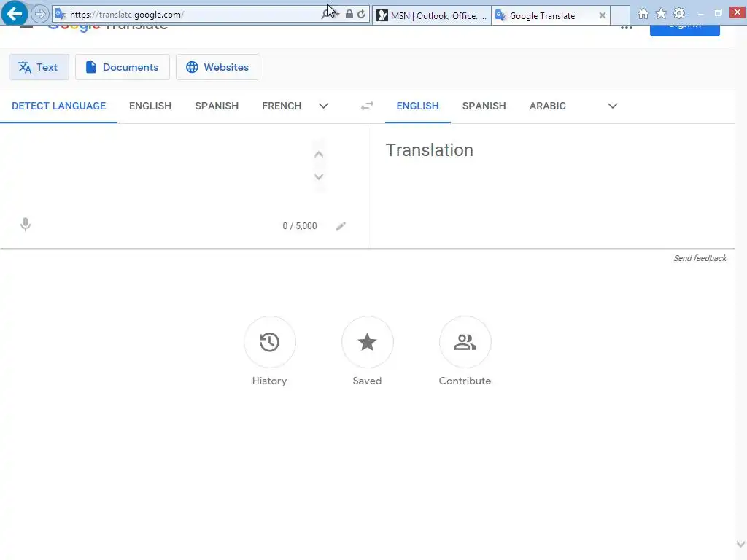The width and height of the screenshot is (747, 560).
Task: Click the Send feedback link
Action: (700, 258)
